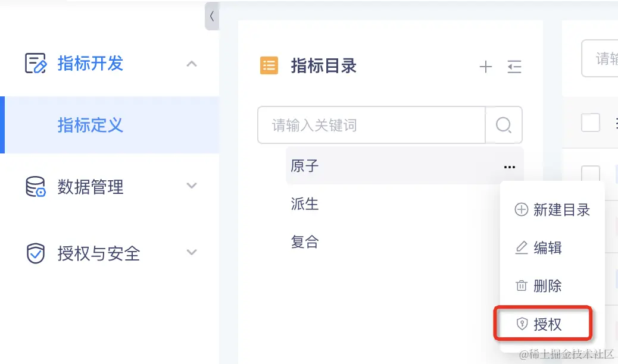
Task: Expand the 数据管理 section chevron
Action: 191,186
